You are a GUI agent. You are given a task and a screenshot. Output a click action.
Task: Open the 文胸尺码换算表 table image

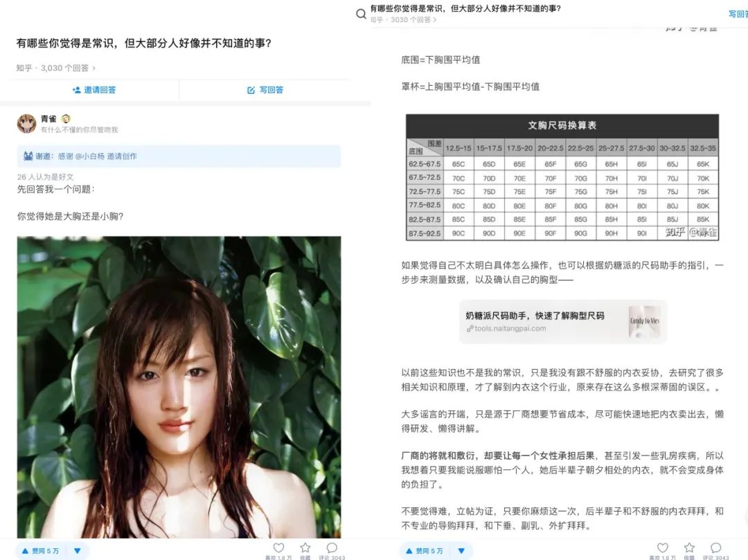point(562,177)
